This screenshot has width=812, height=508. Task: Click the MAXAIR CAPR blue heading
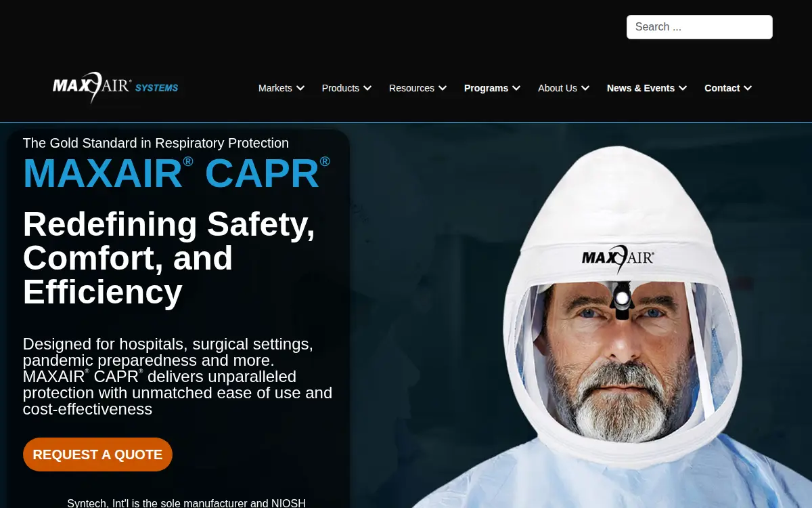[177, 173]
